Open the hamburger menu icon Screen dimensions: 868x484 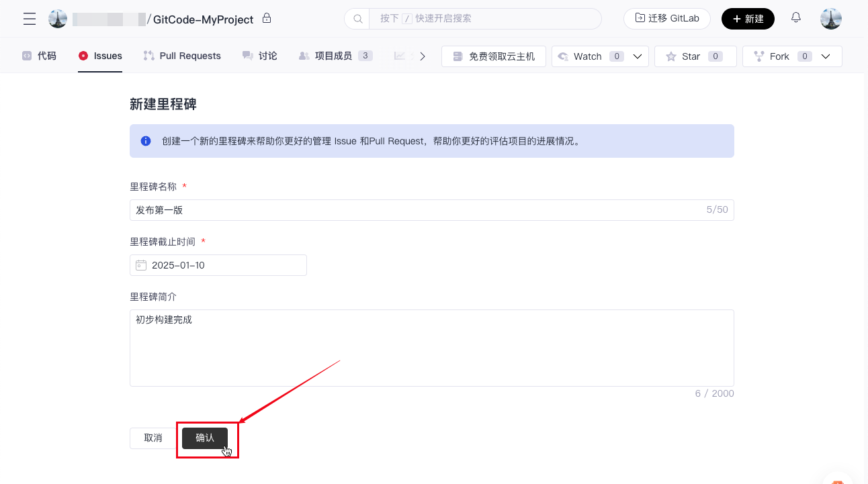coord(30,19)
